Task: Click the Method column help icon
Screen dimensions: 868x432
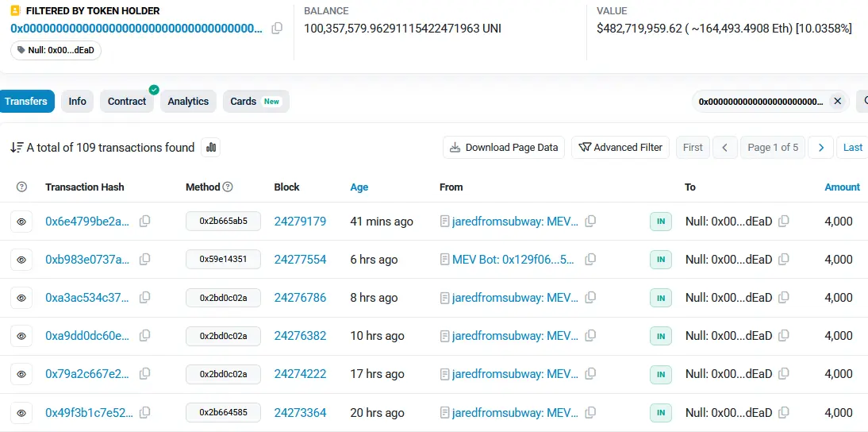Action: tap(228, 187)
